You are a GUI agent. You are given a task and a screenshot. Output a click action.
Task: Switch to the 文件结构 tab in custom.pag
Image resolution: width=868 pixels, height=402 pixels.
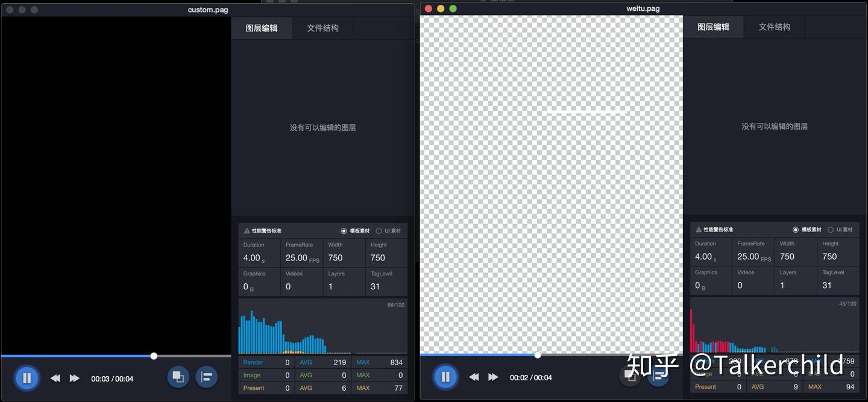(322, 28)
